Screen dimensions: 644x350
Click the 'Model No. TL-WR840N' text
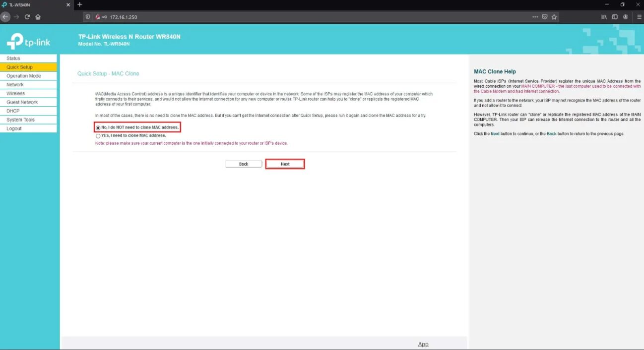(104, 44)
